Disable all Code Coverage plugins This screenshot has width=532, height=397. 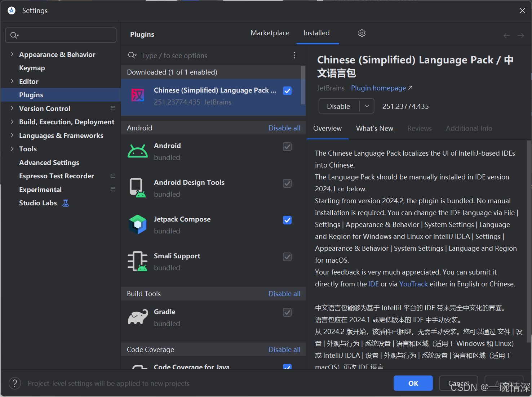284,349
